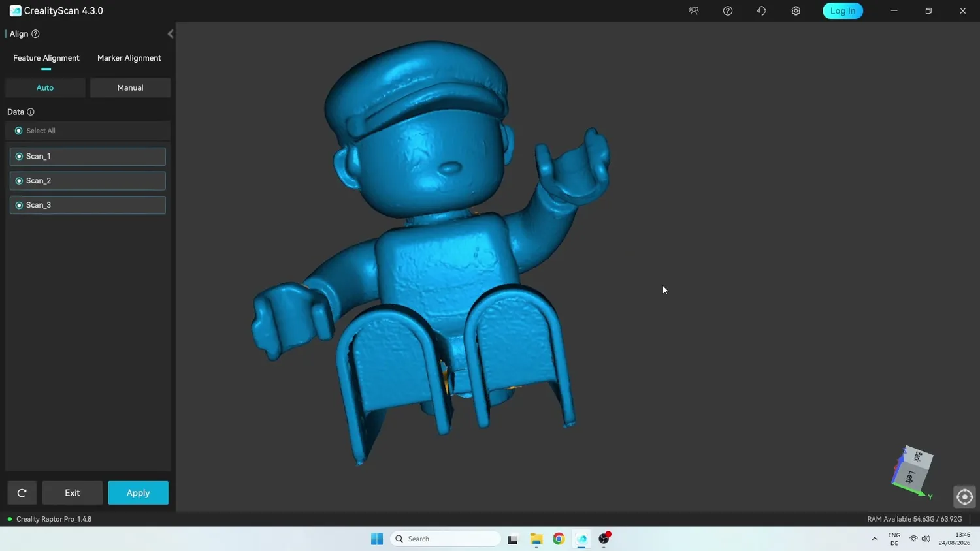Image resolution: width=980 pixels, height=551 pixels.
Task: Click the ENG DE language indicator
Action: [x=894, y=539]
